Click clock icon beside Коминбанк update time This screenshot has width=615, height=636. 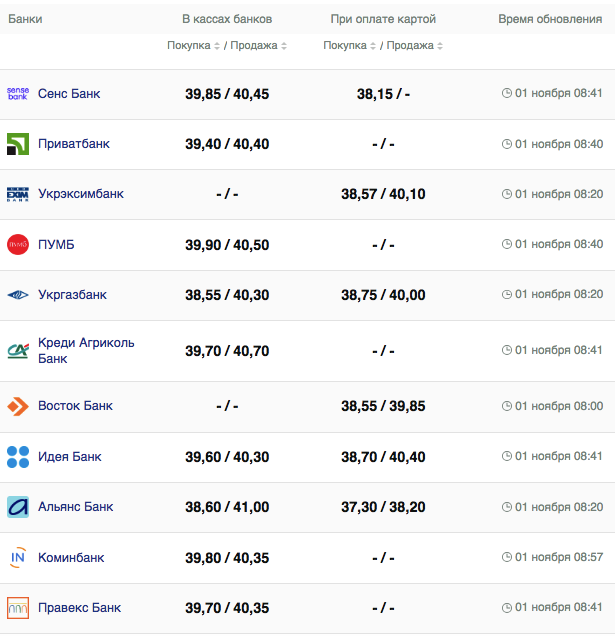coord(507,558)
